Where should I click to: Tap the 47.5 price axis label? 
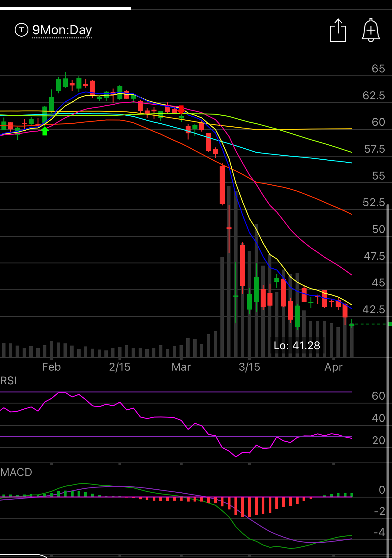tap(375, 256)
